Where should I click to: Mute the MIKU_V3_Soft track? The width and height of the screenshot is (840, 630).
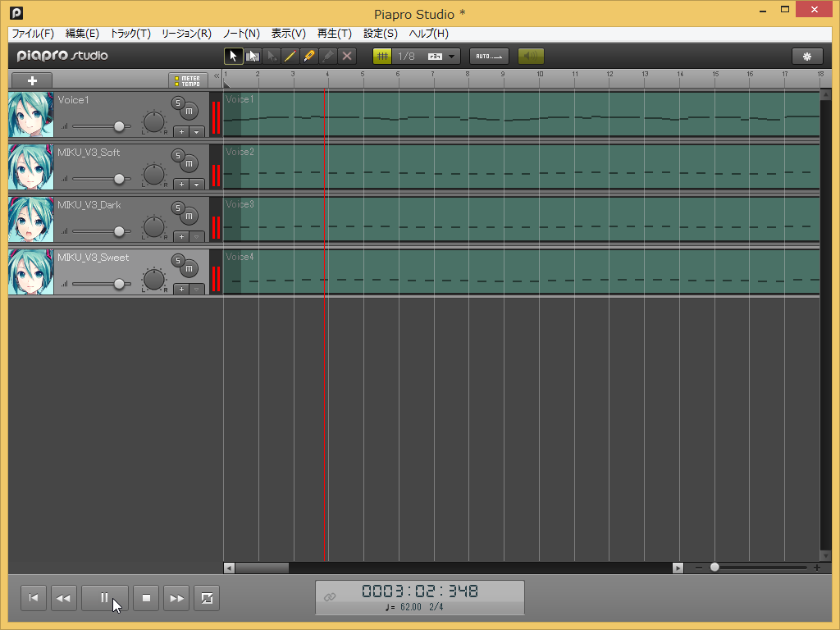tap(189, 164)
